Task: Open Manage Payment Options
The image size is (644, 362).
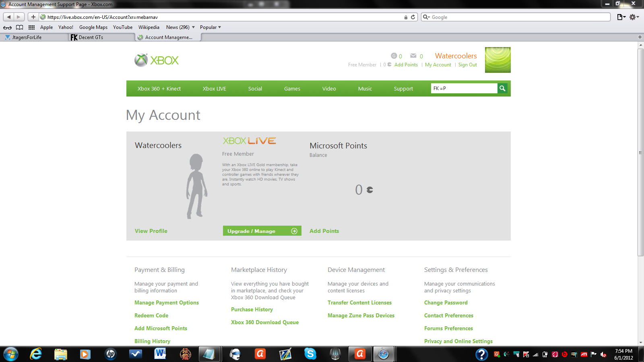Action: point(167,302)
